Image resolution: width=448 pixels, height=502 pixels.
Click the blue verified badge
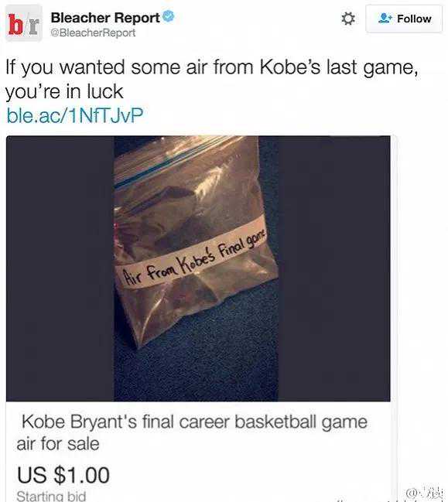(169, 16)
